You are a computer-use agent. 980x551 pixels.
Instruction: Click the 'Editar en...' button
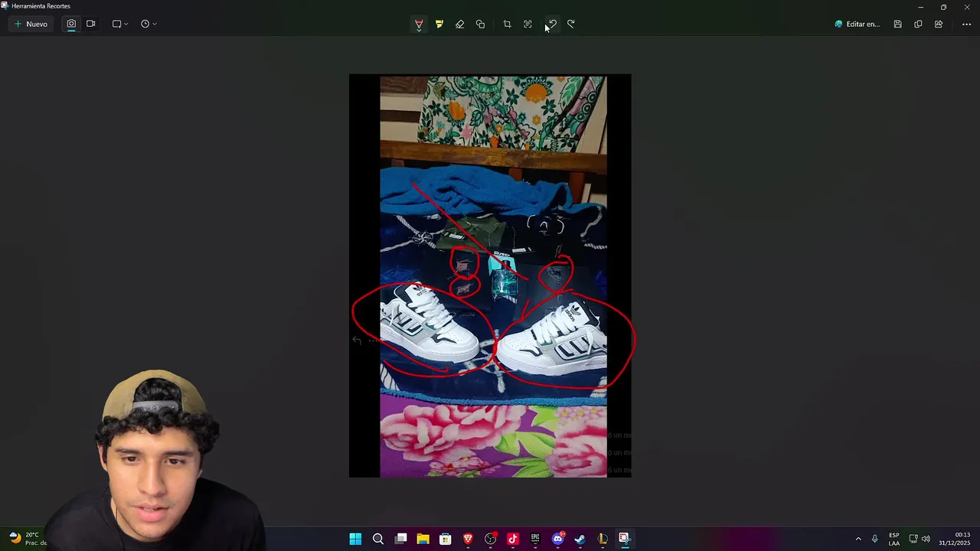coord(857,24)
